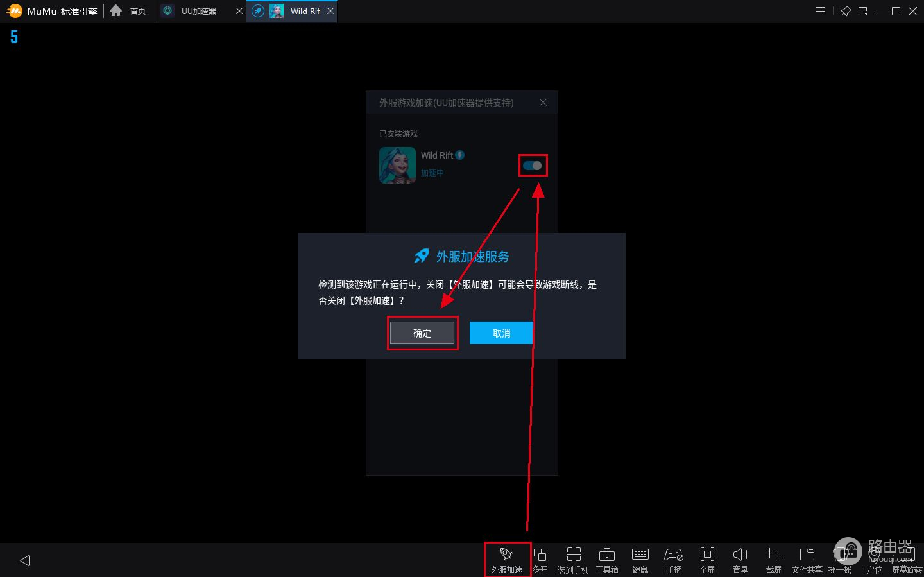Open the 音量 volume control
Image resolution: width=924 pixels, height=577 pixels.
click(x=740, y=560)
